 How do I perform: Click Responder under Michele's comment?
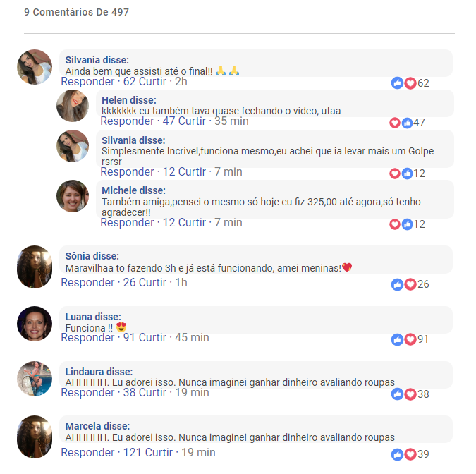[x=127, y=223]
